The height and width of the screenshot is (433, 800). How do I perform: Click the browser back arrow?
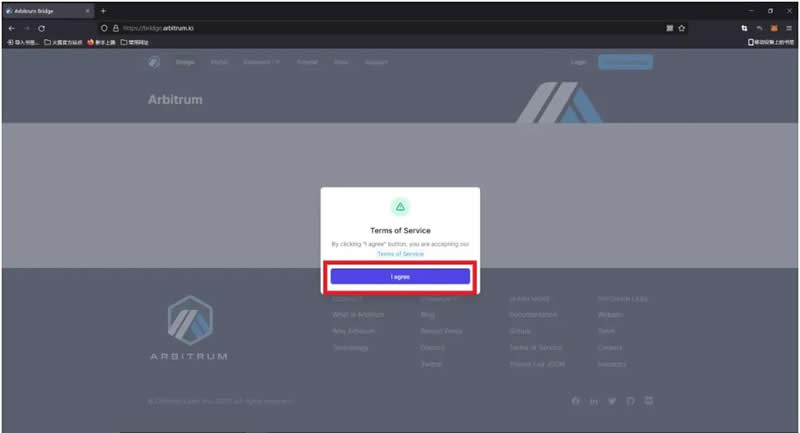click(11, 28)
